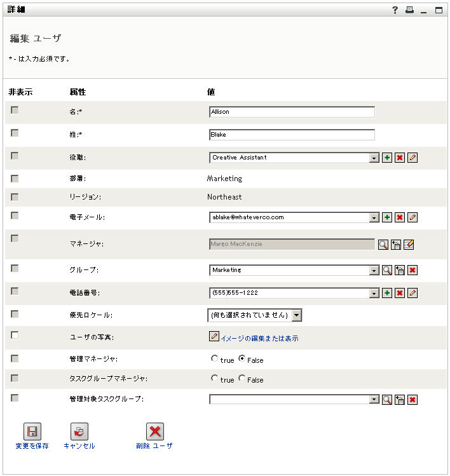
Task: Click the キャンセル icon button
Action: click(79, 432)
